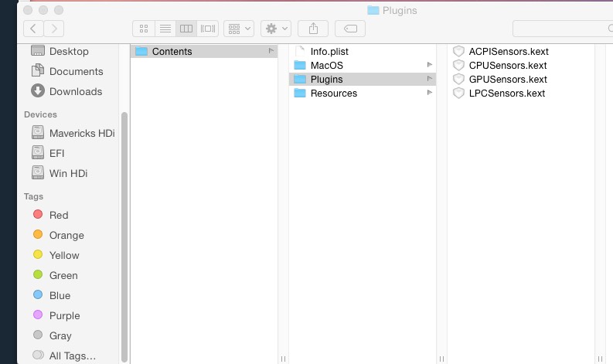Click the first column resize handle

tap(283, 359)
